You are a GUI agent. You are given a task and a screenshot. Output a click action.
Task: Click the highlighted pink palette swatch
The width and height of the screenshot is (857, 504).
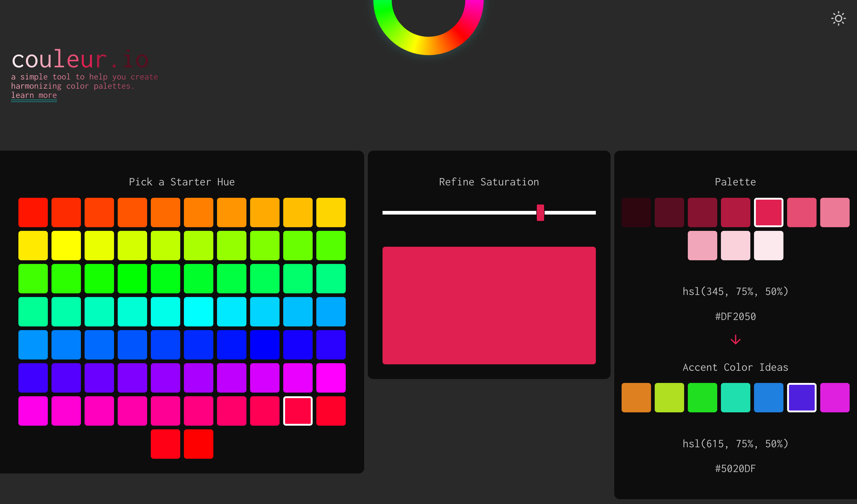(768, 212)
